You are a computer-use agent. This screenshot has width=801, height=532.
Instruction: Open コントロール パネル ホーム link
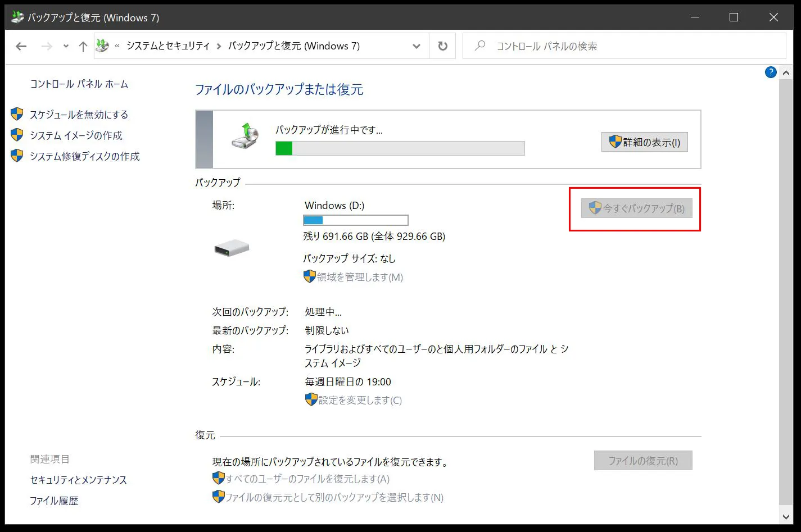coord(79,84)
